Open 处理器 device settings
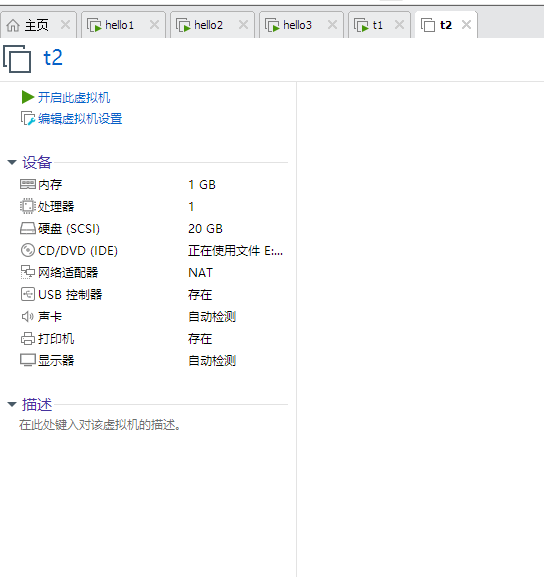544x577 pixels. (x=56, y=206)
